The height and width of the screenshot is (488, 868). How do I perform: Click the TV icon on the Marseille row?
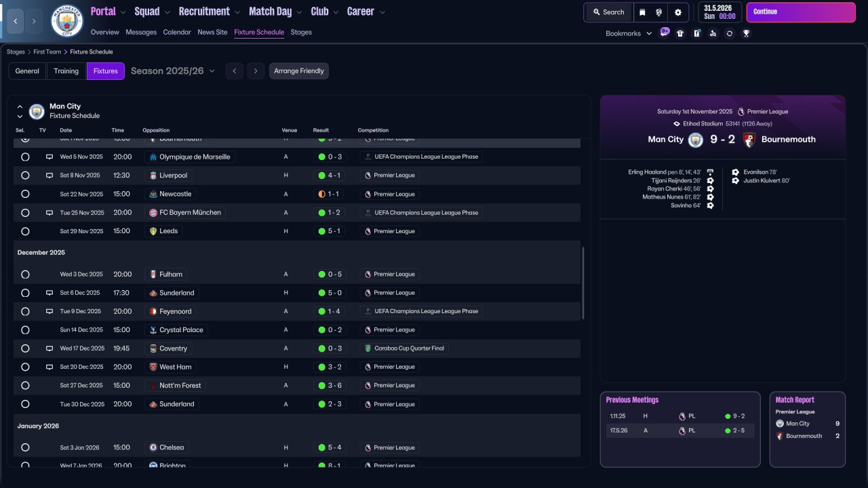click(x=50, y=157)
